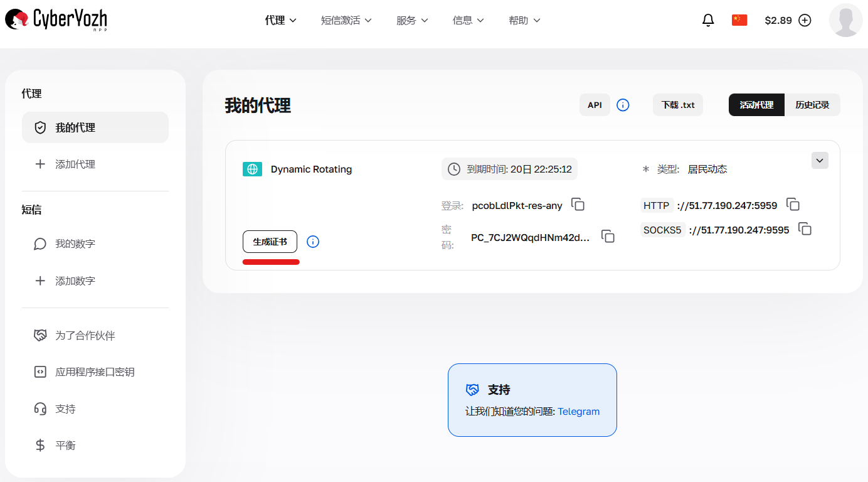Switch to the 历史记录 tab

[x=813, y=105]
